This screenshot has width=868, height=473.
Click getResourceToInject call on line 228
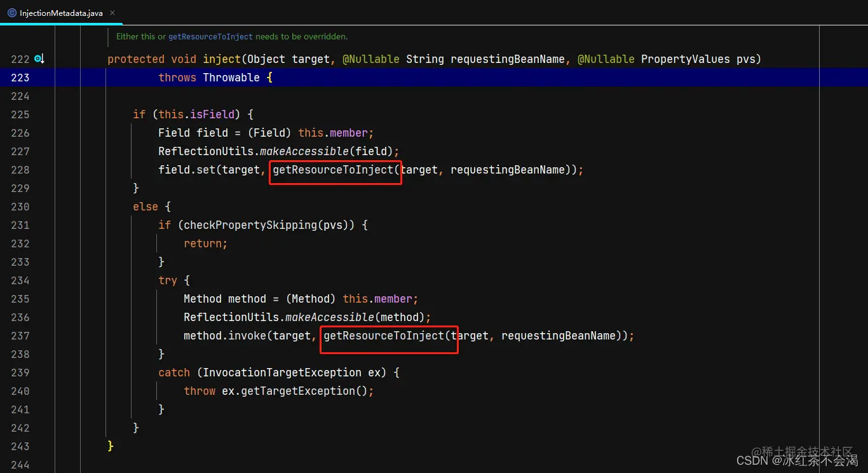tap(333, 170)
